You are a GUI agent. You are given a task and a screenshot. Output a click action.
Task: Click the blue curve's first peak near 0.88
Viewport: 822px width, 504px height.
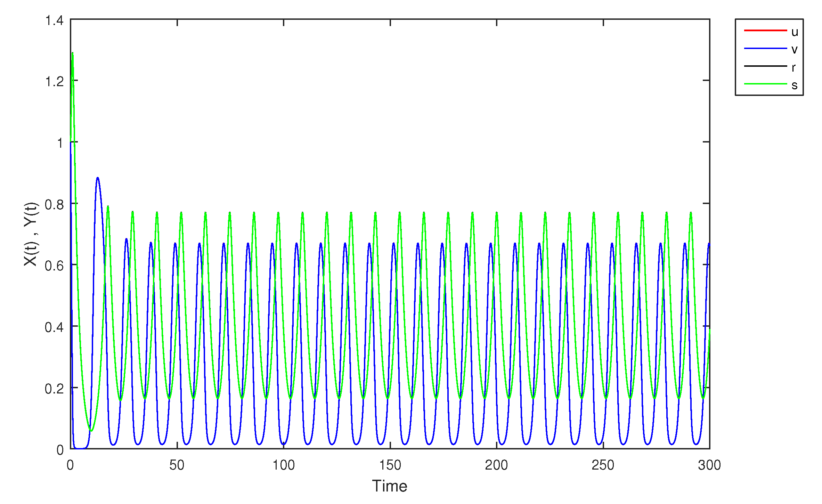point(98,178)
